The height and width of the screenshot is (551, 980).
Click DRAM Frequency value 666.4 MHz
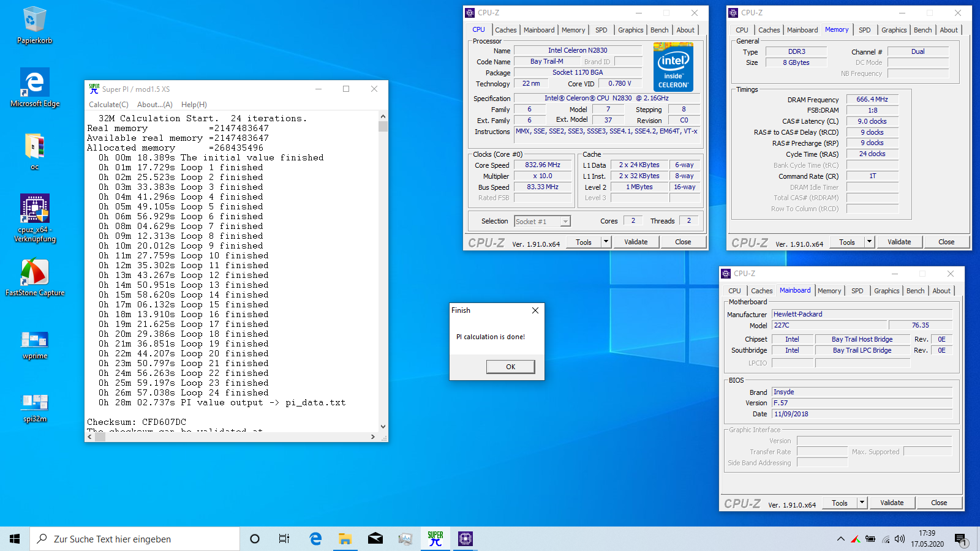coord(872,99)
